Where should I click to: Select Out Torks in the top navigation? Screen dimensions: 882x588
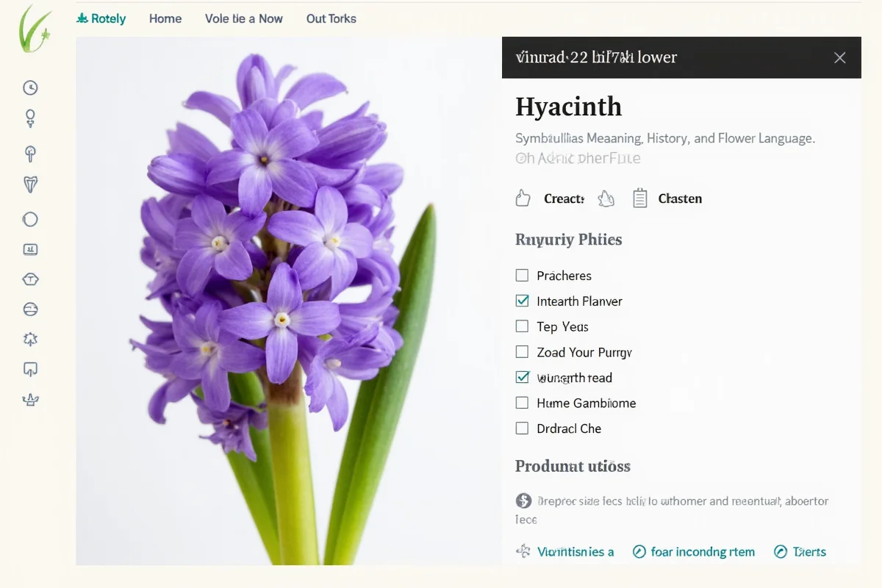coord(331,18)
